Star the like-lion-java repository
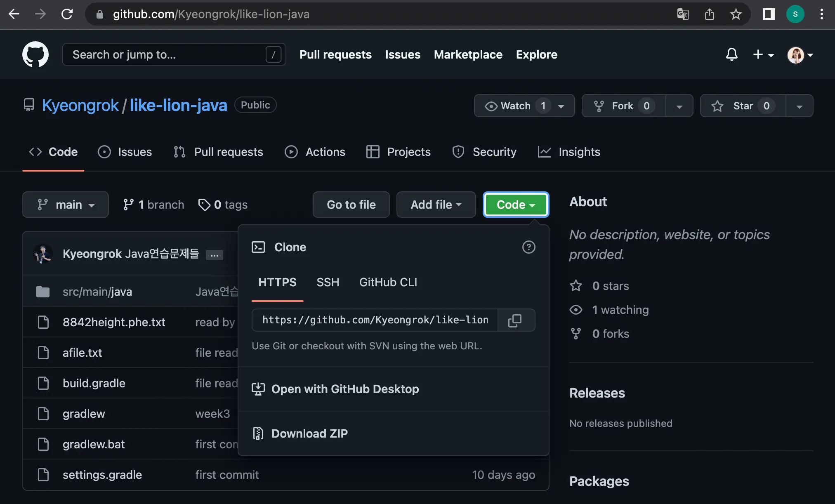This screenshot has height=504, width=835. click(x=743, y=106)
